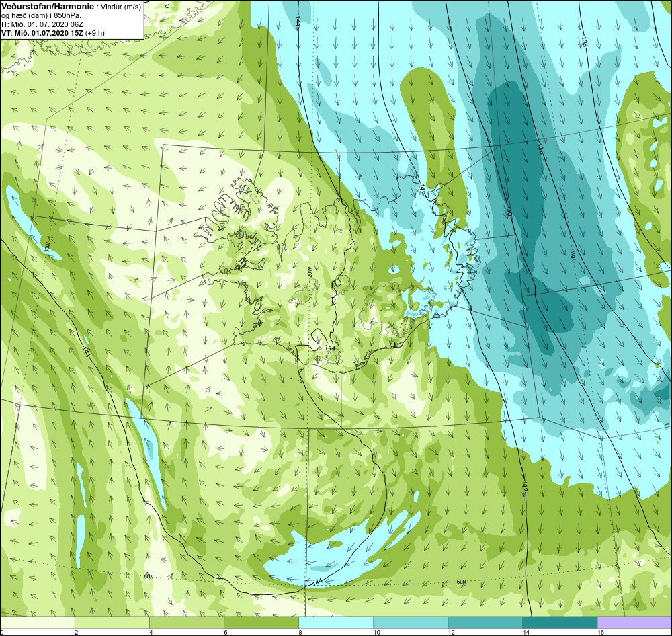Click legend tick value '6'
672x636 pixels.
tap(225, 632)
